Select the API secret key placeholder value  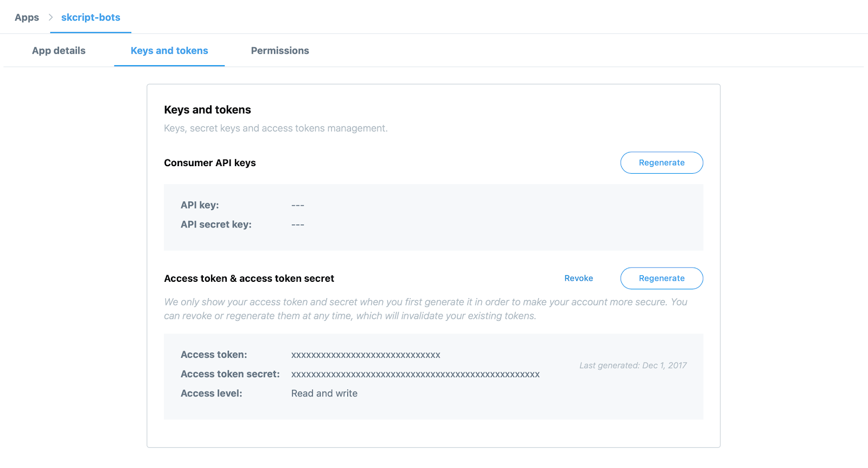(297, 224)
